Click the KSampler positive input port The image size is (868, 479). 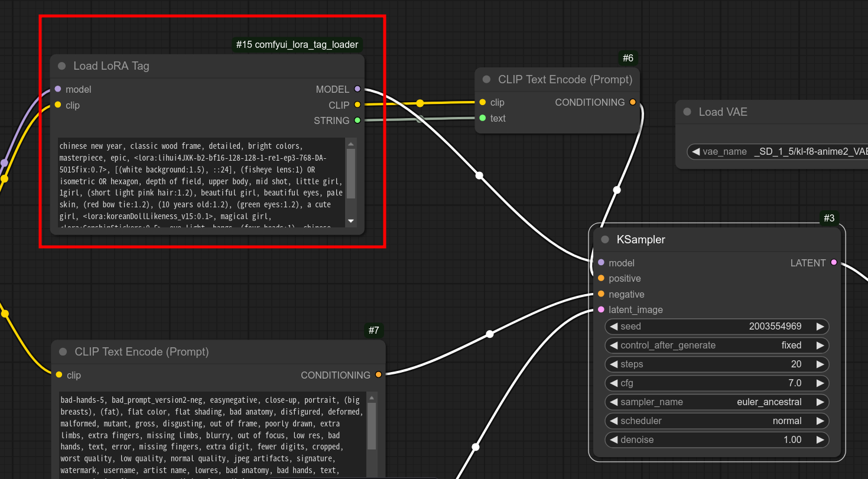click(x=601, y=278)
